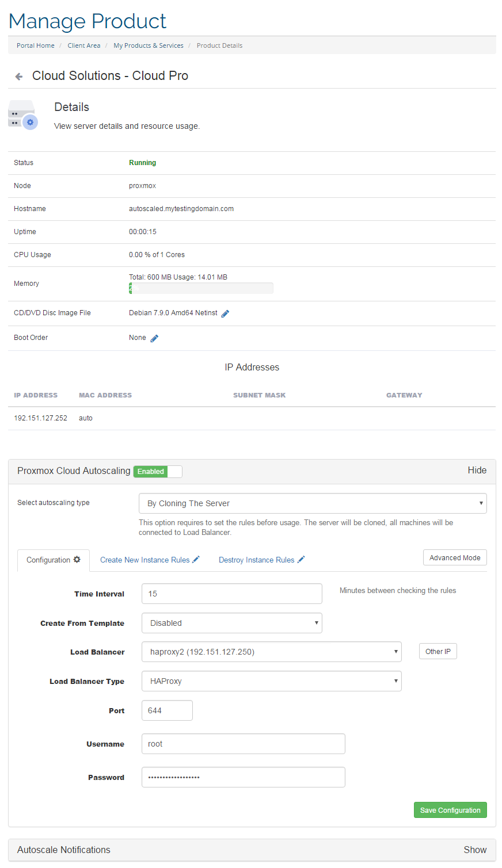Click the Product Details breadcrumb text
Screen dimensions: 502x868
[219, 45]
